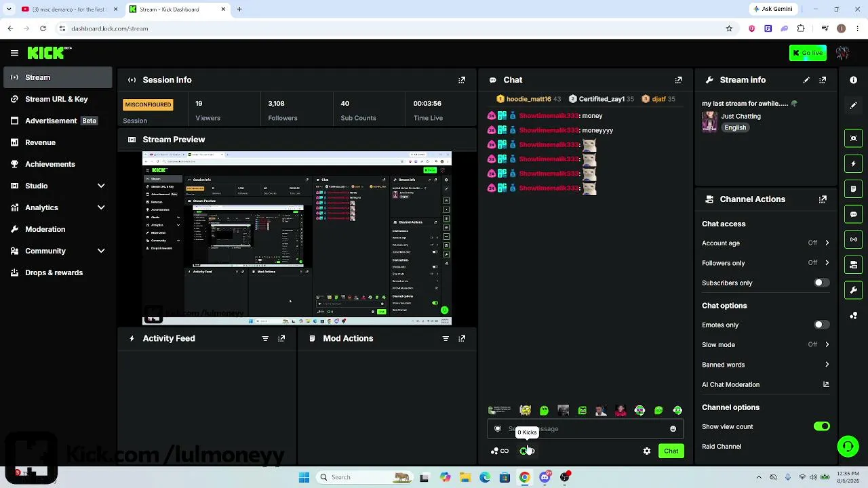Click the Stream Preview thumbnail
Screen dimensions: 868x488
click(x=297, y=239)
